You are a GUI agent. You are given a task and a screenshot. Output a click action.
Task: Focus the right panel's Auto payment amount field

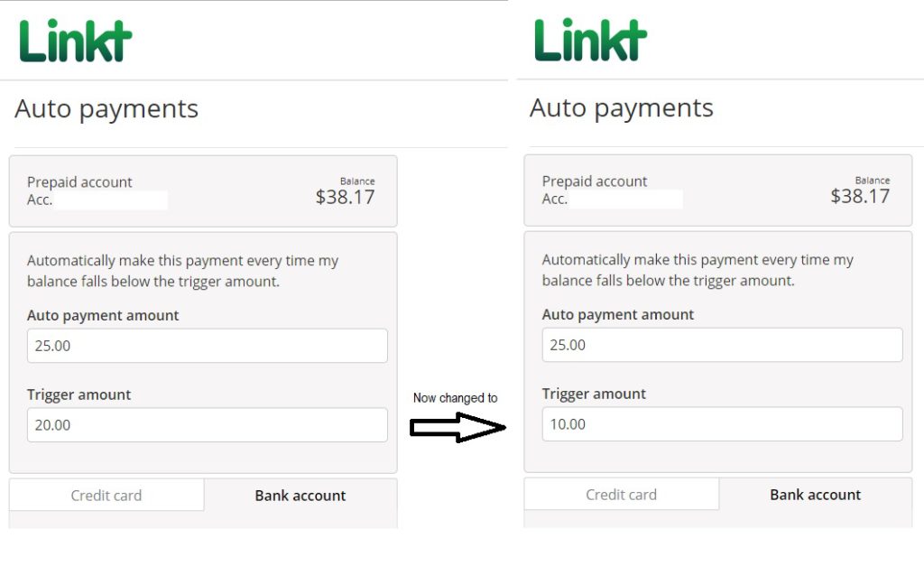click(x=722, y=345)
